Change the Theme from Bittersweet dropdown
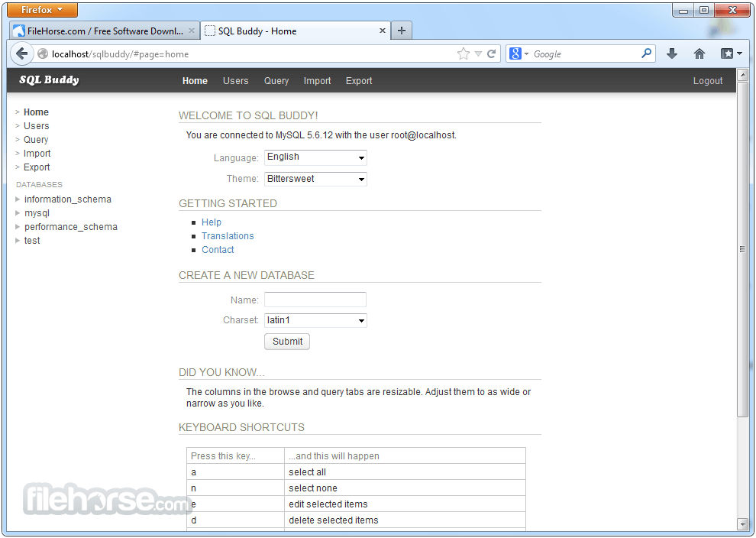 tap(315, 179)
